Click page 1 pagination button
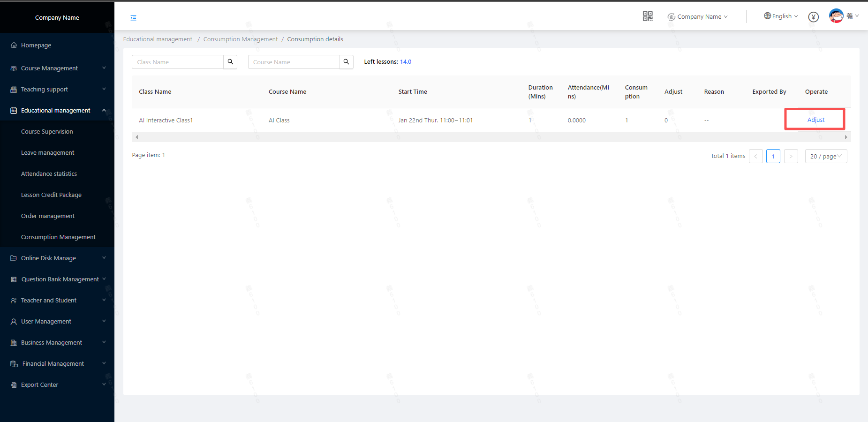The width and height of the screenshot is (868, 422). (x=773, y=157)
